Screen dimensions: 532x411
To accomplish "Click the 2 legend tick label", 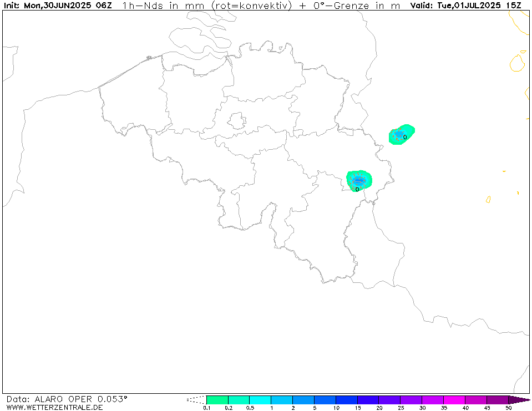I will [x=293, y=408].
